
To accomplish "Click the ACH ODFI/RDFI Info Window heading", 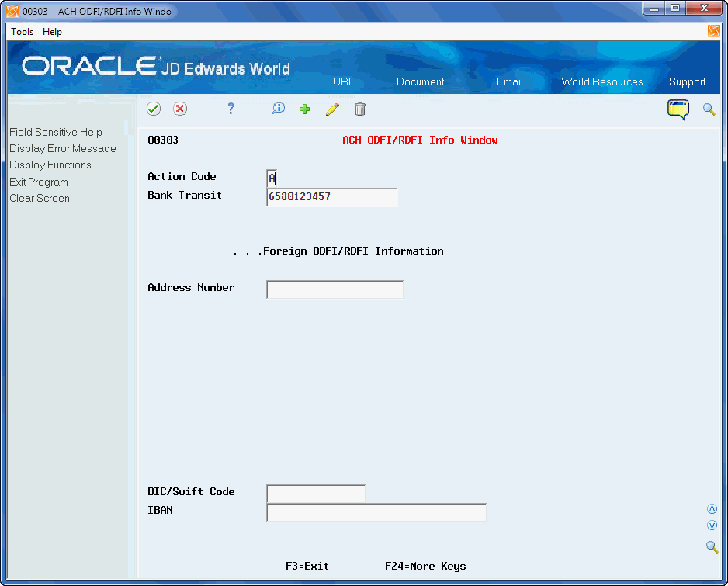I will 420,140.
